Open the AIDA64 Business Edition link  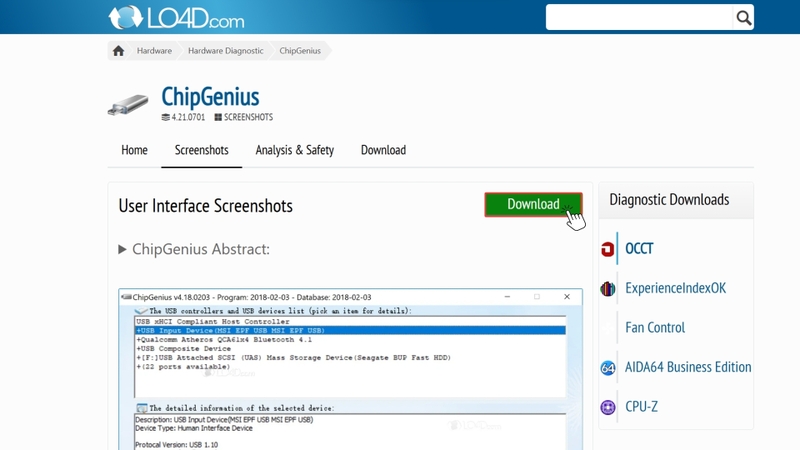688,367
